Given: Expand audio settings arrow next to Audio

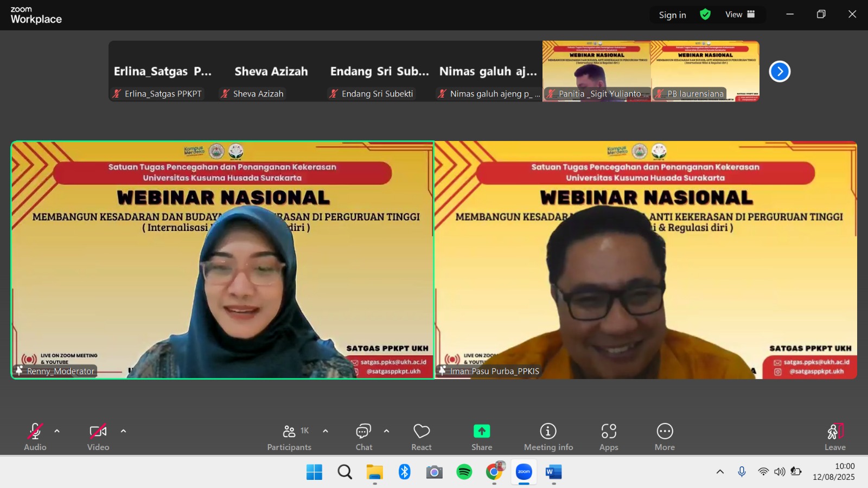Looking at the screenshot, I should click(x=57, y=432).
